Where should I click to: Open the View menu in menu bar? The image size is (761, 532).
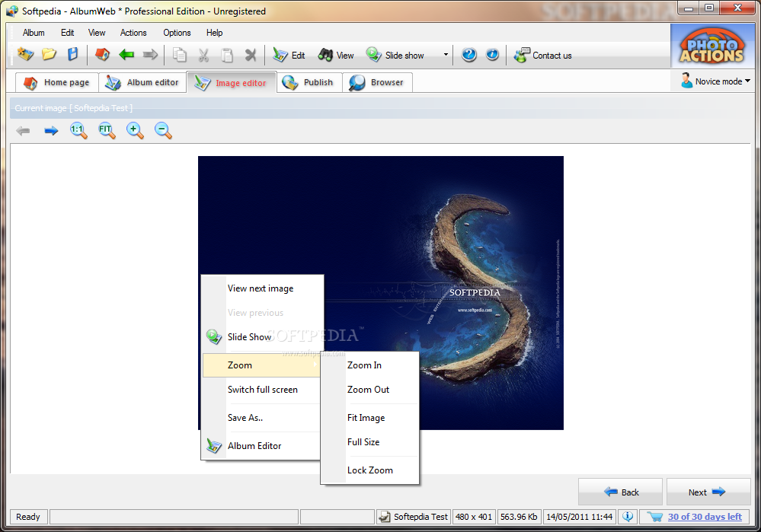tap(97, 33)
